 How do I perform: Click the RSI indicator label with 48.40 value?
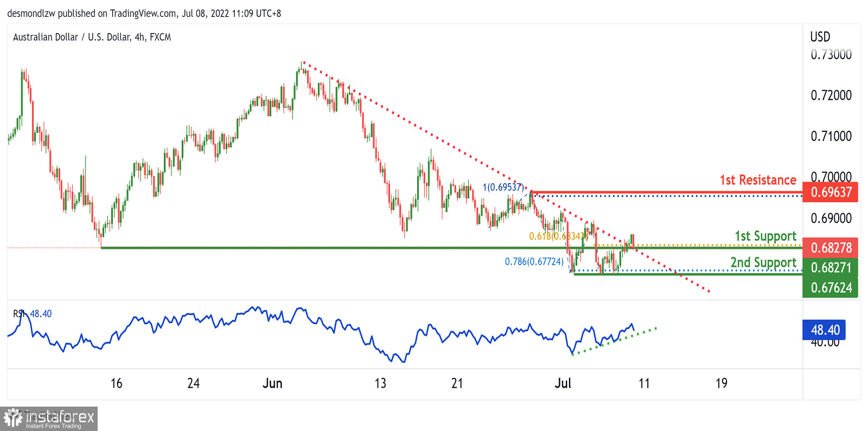coord(33,313)
